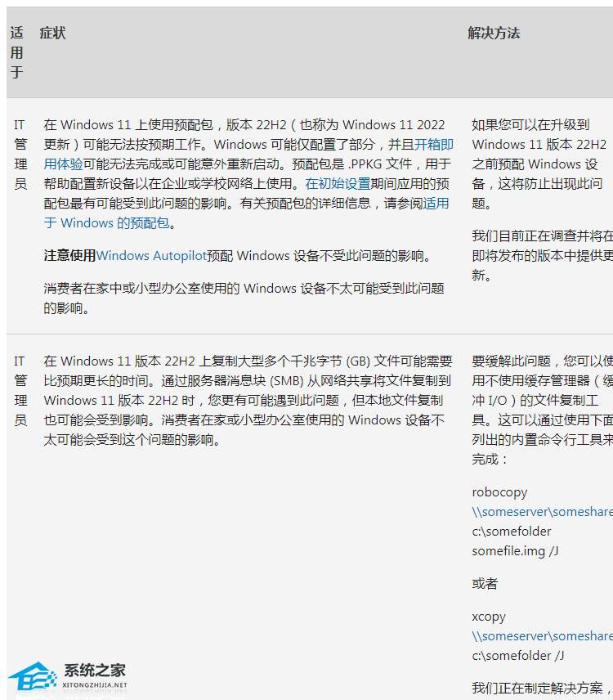Select IT 管理员 cell in the SMB file copy row
The width and height of the screenshot is (613, 700).
point(20,391)
